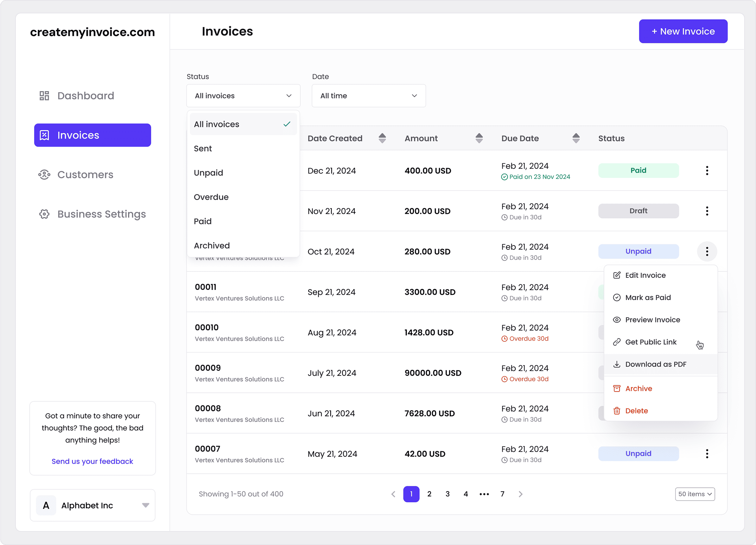Open the Dashboard sidebar icon

tap(44, 96)
